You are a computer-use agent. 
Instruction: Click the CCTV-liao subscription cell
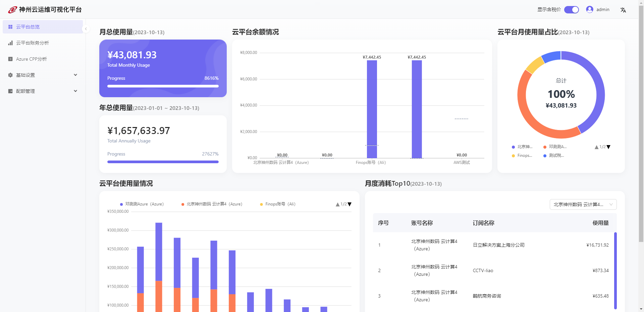[x=483, y=270]
